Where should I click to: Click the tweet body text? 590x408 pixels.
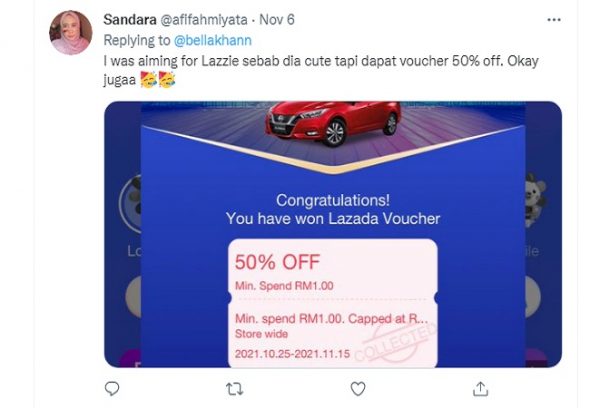pyautogui.click(x=321, y=70)
